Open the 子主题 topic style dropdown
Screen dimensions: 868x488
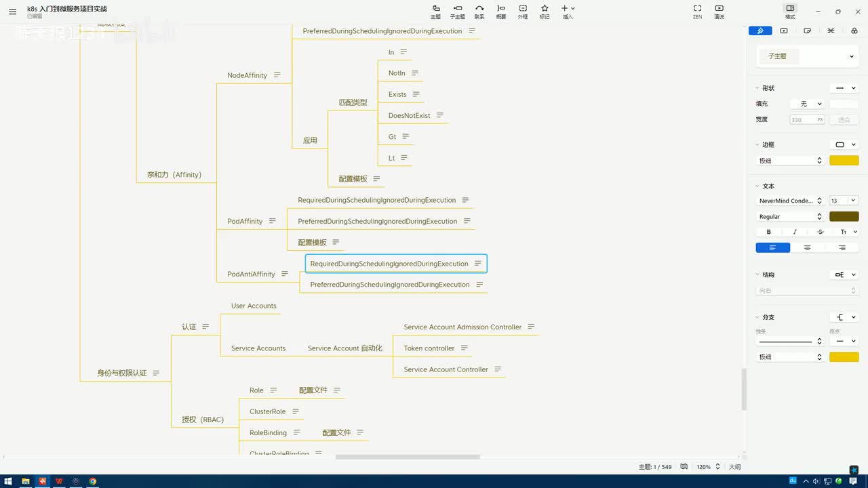point(807,56)
